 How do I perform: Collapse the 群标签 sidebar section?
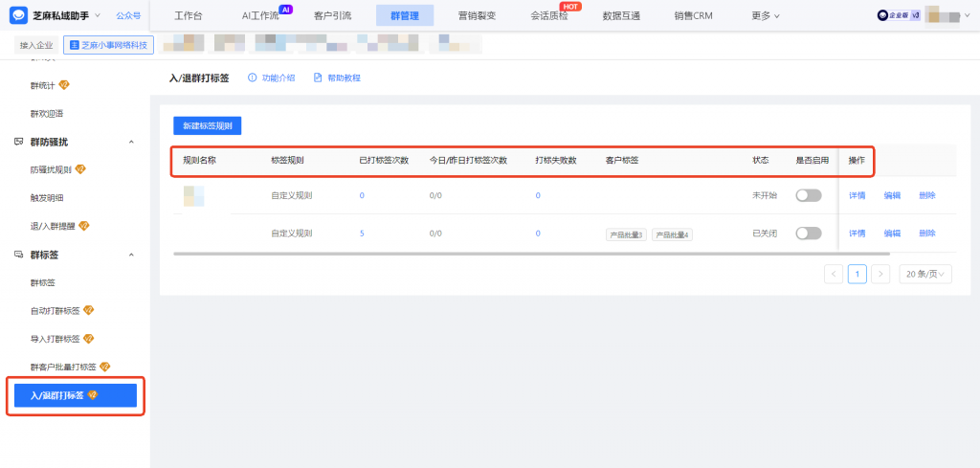(131, 255)
